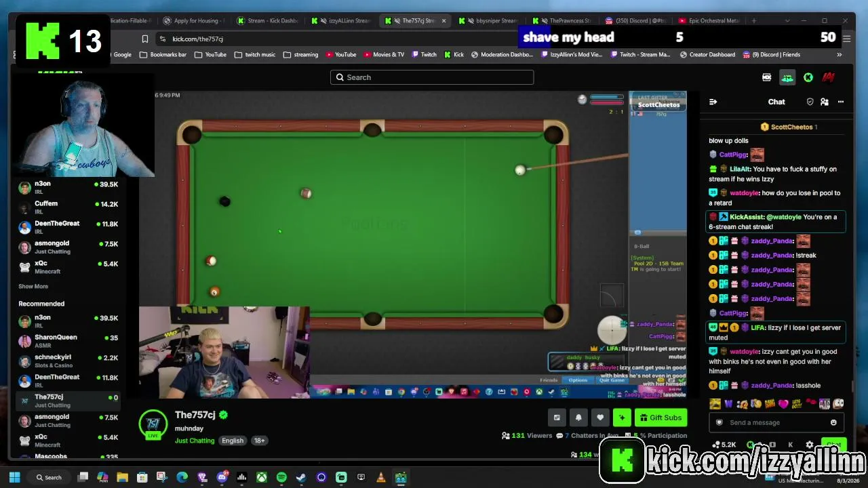Open Steam from the taskbar
This screenshot has width=868, height=488.
click(x=301, y=477)
